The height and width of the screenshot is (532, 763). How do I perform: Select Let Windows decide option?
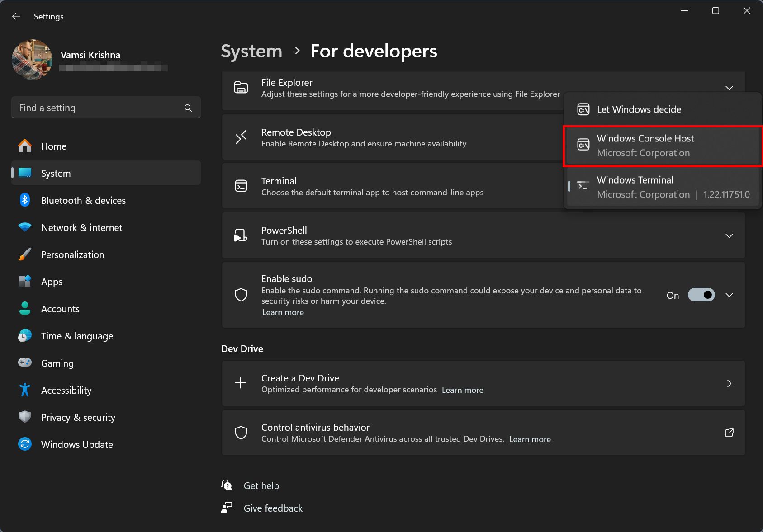663,109
